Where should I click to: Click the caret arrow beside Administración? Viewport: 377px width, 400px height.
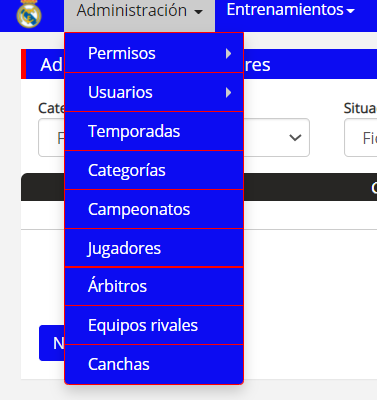(x=198, y=12)
